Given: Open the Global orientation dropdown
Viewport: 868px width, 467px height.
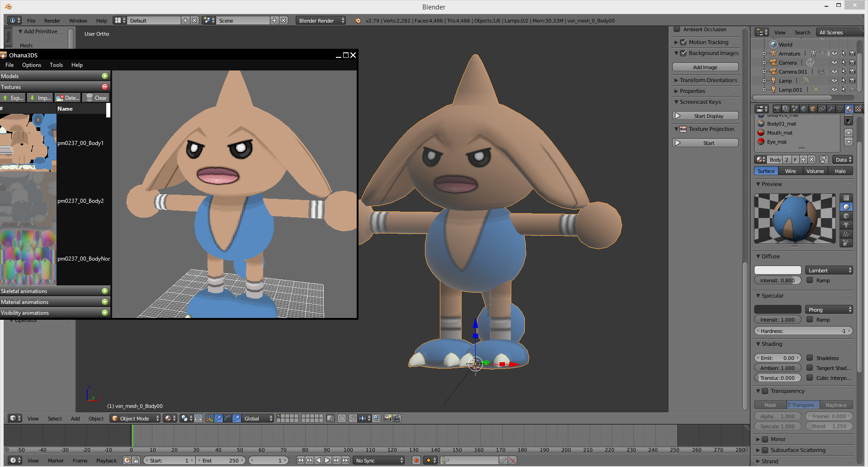Looking at the screenshot, I should pos(258,418).
